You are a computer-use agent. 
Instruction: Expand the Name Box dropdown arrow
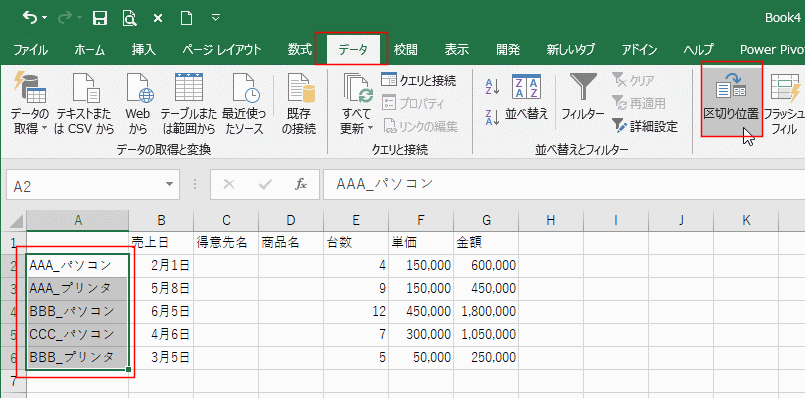tap(170, 185)
